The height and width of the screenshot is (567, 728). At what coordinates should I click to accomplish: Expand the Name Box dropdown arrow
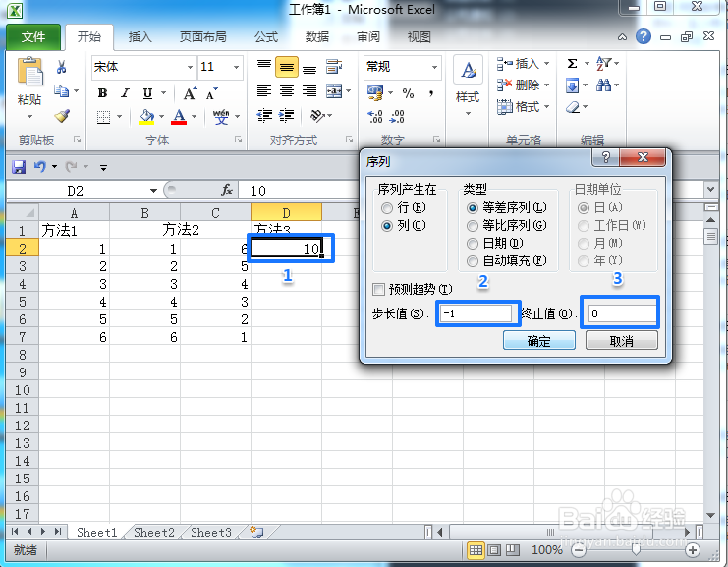(153, 191)
